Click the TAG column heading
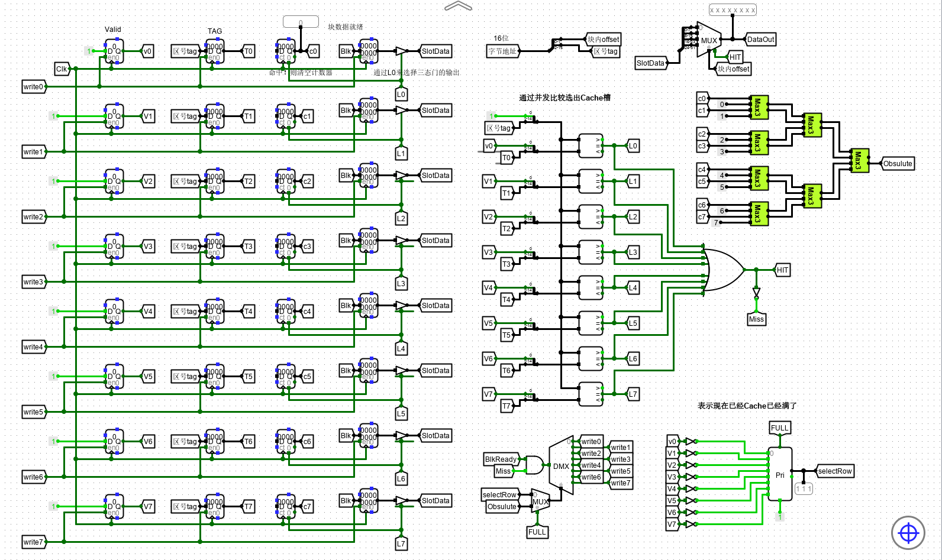This screenshot has height=560, width=942. click(x=215, y=31)
